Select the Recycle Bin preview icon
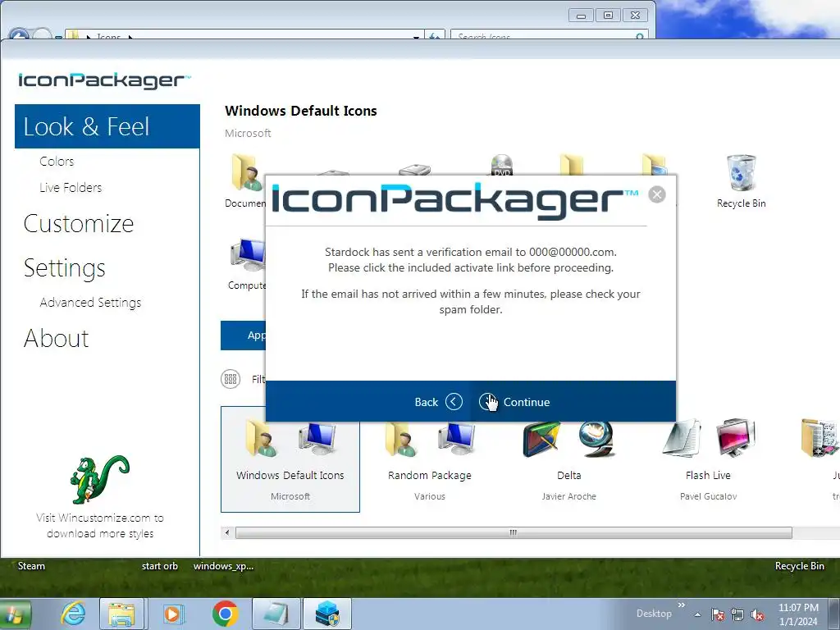This screenshot has width=840, height=630. point(741,172)
